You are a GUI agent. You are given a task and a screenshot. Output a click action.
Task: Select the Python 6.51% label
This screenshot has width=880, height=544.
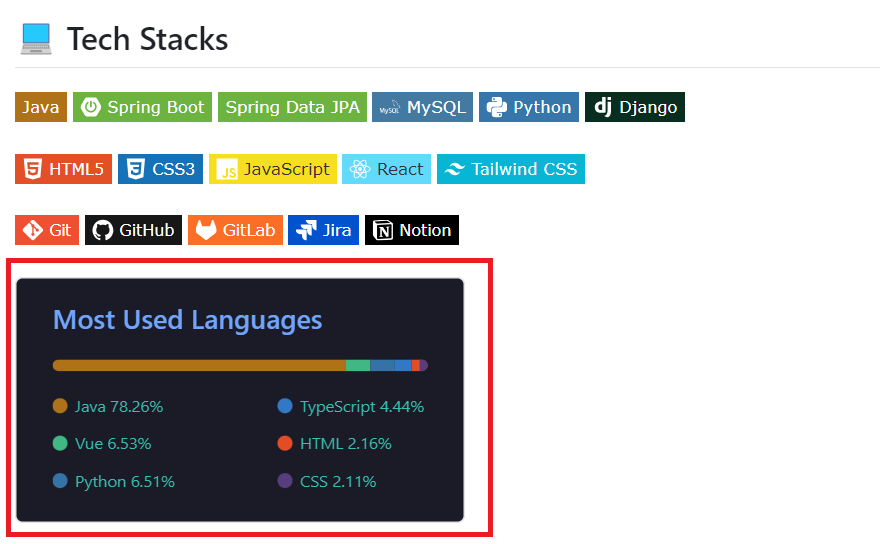pyautogui.click(x=125, y=482)
